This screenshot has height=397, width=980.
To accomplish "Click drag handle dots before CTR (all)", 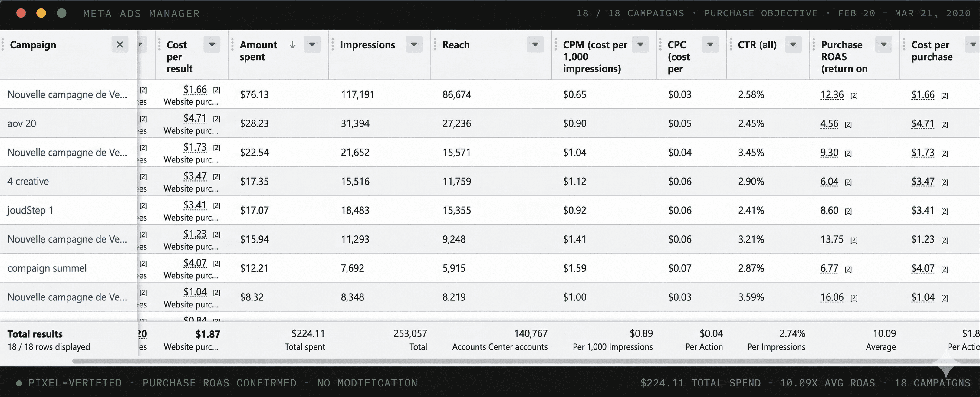I will (730, 44).
